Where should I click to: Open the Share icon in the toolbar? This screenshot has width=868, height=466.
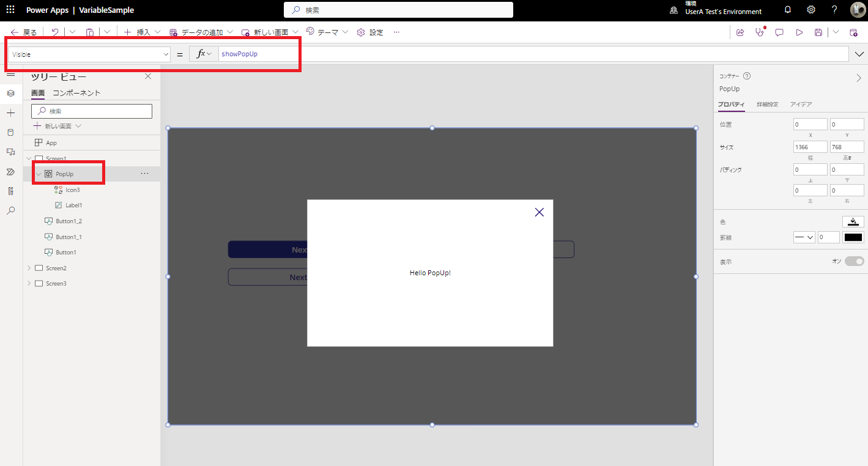coord(740,32)
